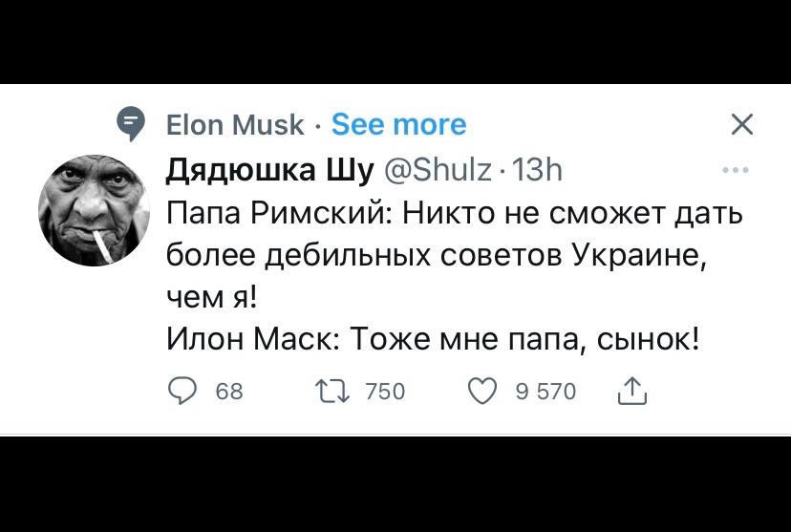Reply to the tweet via comment icon
The image size is (791, 532).
(x=181, y=391)
